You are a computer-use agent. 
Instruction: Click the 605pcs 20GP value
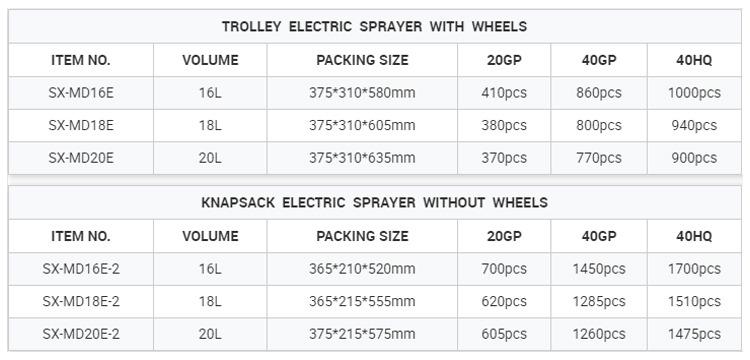(x=504, y=334)
